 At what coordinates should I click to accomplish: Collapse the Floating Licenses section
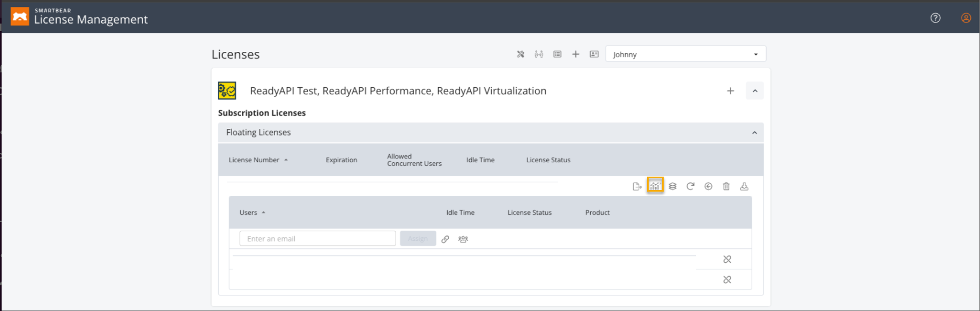click(754, 133)
